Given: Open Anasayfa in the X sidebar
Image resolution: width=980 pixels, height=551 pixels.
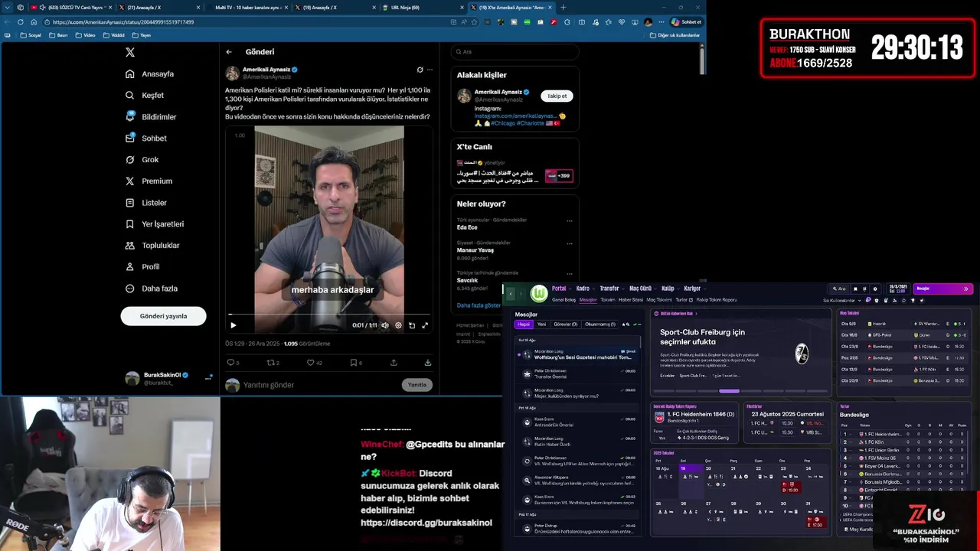Looking at the screenshot, I should coord(150,74).
